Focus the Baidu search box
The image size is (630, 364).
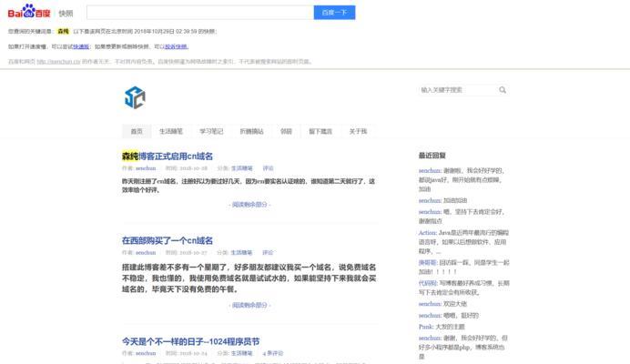200,13
